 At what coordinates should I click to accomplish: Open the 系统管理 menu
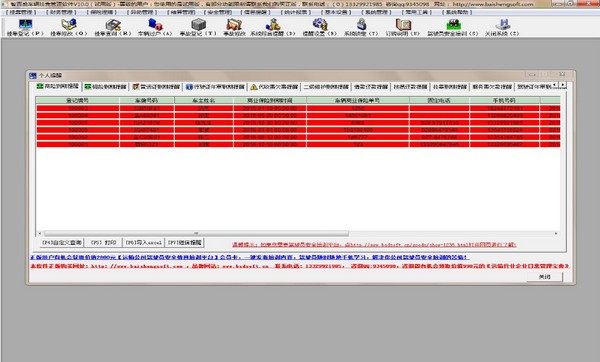pyautogui.click(x=376, y=12)
